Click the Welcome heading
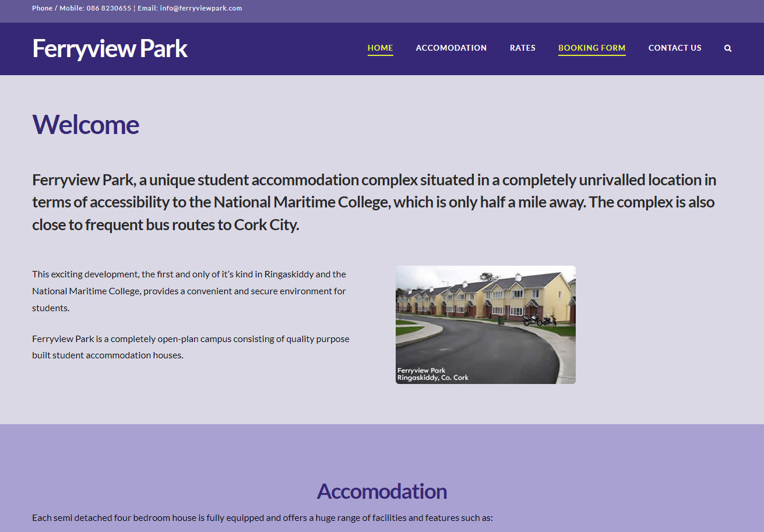The image size is (764, 532). pyautogui.click(x=86, y=125)
